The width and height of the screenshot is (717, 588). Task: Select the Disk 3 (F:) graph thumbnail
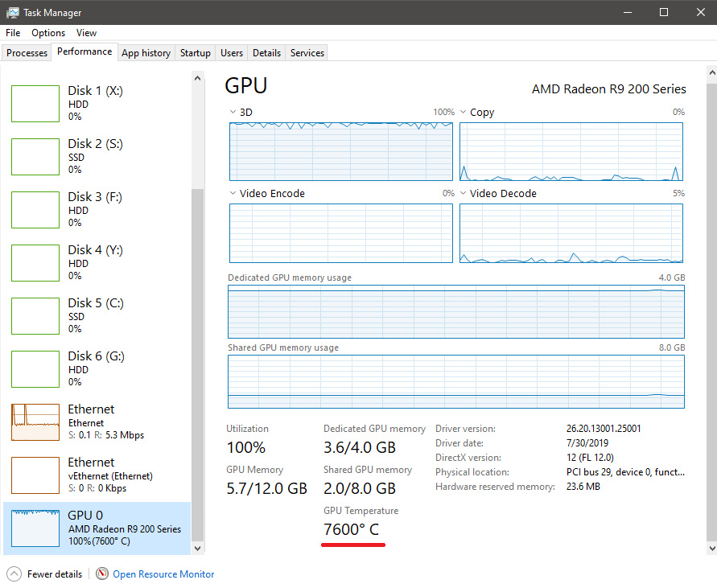pyautogui.click(x=35, y=210)
